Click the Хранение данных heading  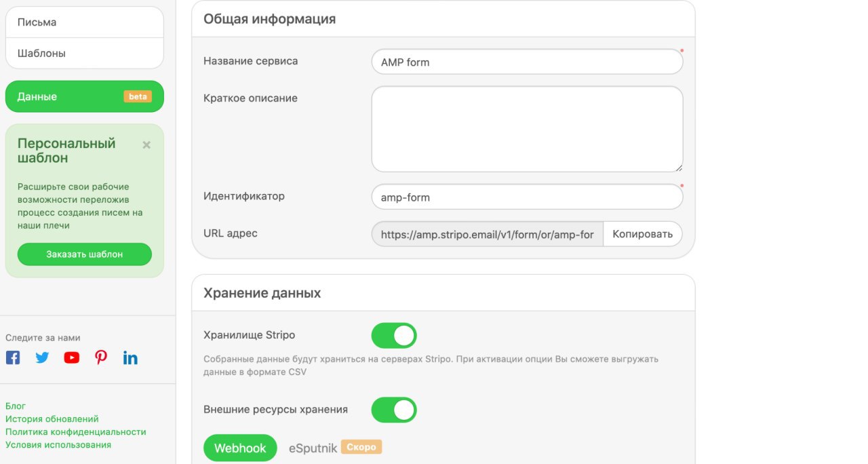262,293
